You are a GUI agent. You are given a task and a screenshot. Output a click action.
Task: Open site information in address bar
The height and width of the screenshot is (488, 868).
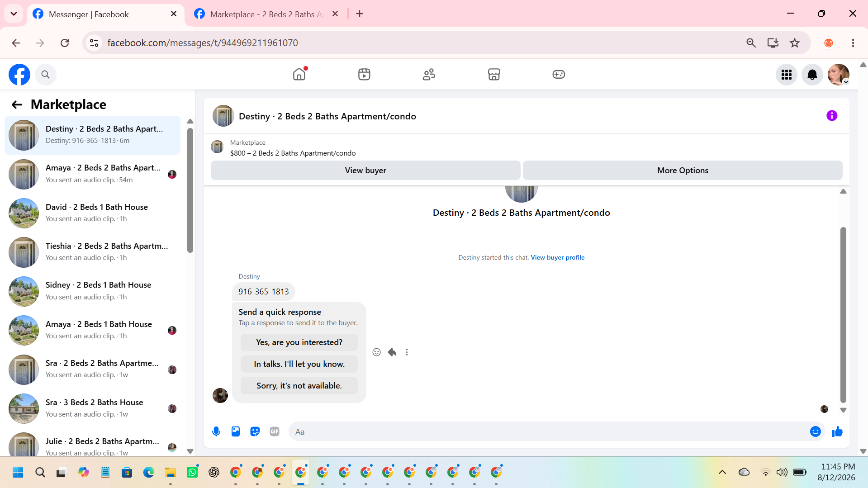pos(94,43)
